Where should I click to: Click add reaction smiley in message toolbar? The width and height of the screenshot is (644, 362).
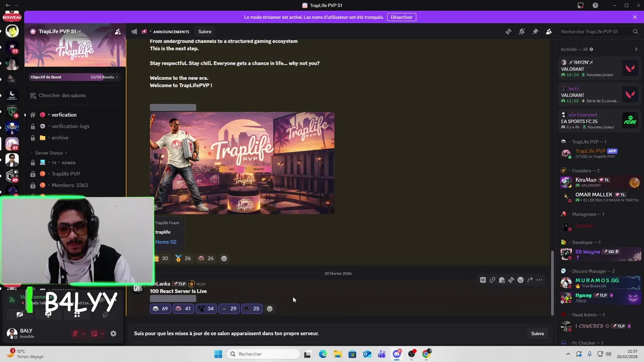click(x=521, y=280)
